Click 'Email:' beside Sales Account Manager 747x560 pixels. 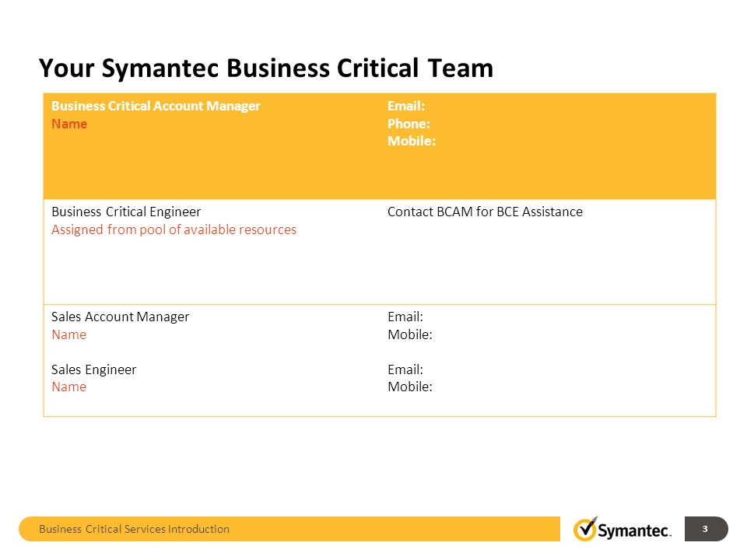click(x=405, y=317)
